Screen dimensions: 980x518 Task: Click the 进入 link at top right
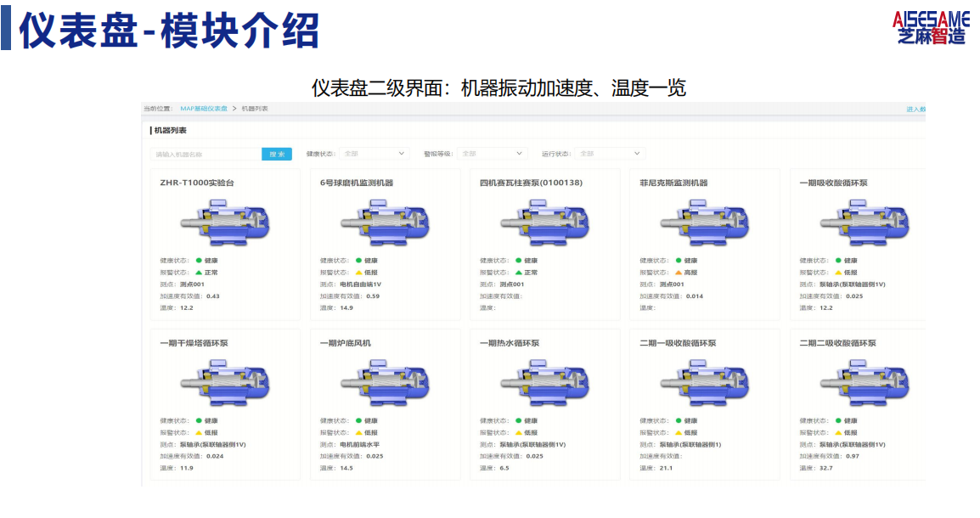[x=915, y=110]
